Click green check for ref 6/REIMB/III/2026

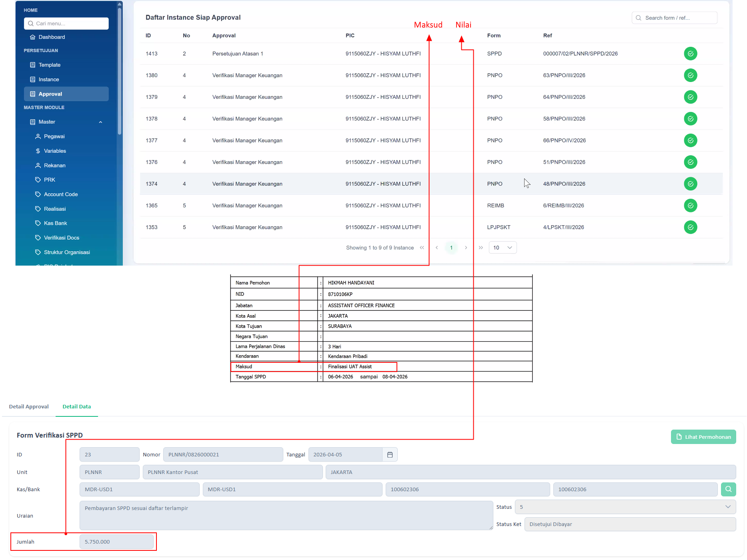pyautogui.click(x=690, y=206)
